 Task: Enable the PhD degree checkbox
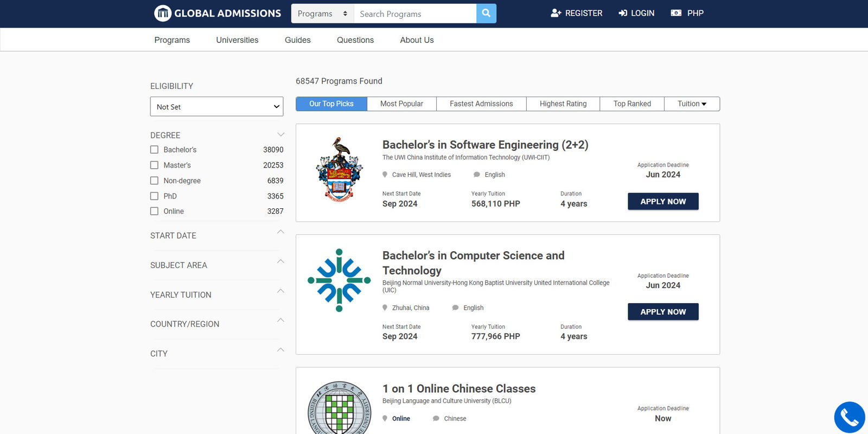155,196
